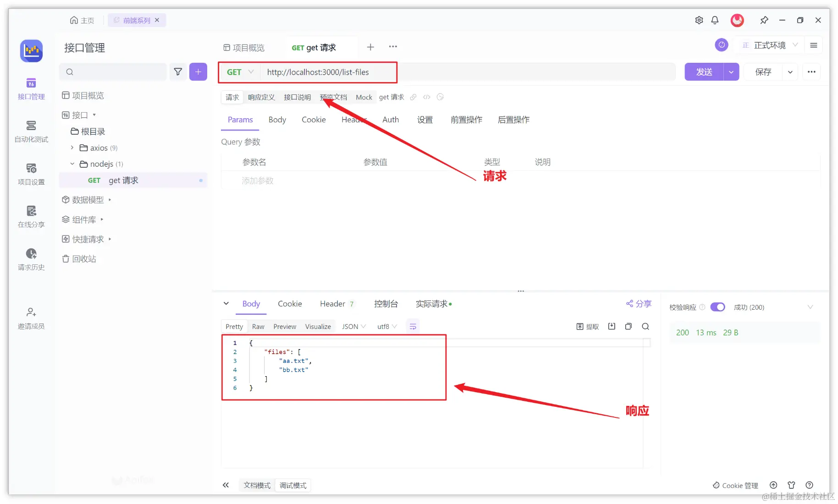
Task: Open 接口管理 in the left sidebar
Action: coord(31,89)
